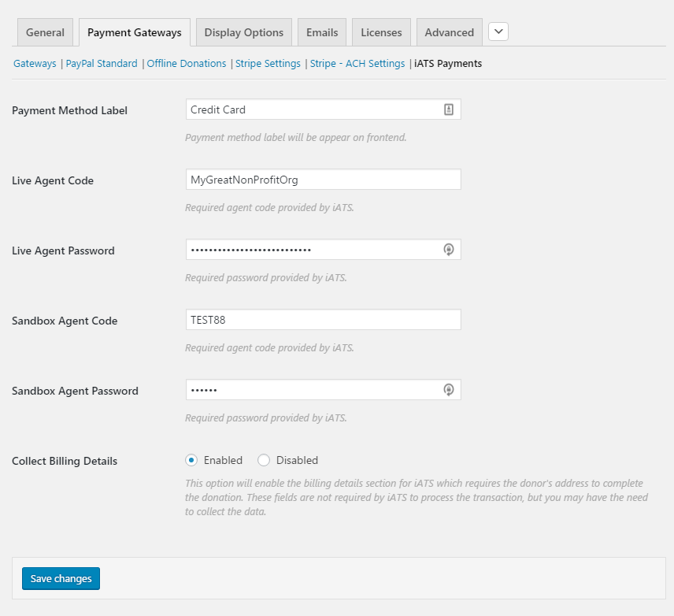Screen dimensions: 674x616
Task: Open the Advanced tab
Action: 449,32
